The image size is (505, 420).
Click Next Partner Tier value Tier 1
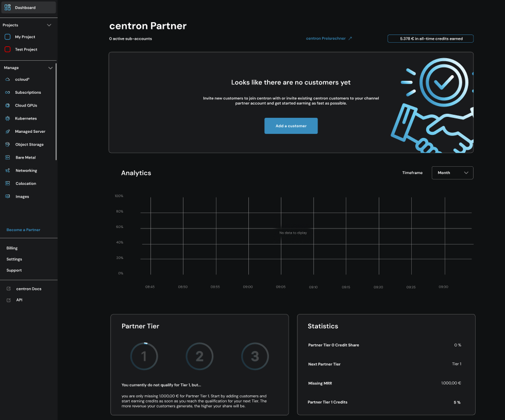pos(457,364)
